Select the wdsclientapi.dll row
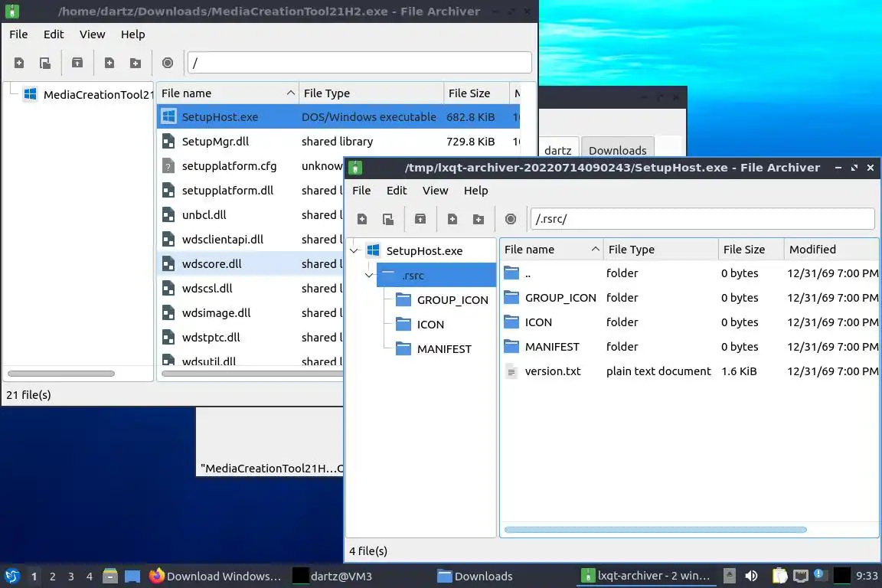This screenshot has width=882, height=588. 250,239
